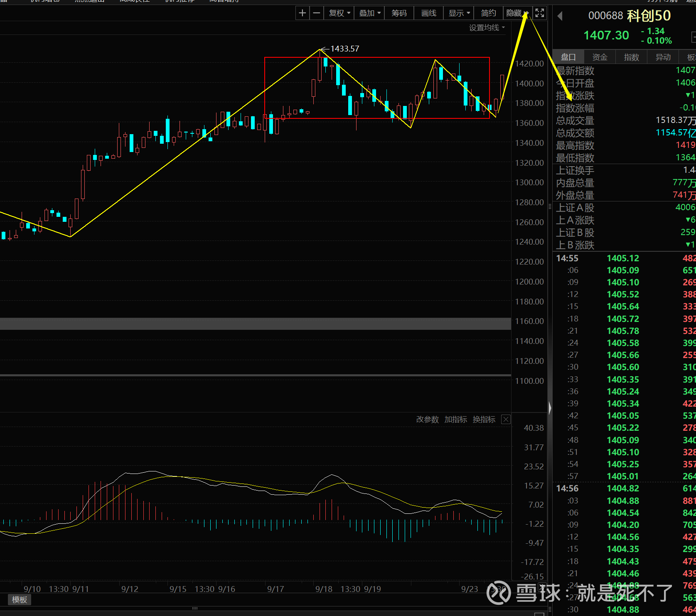Select the 最高指数 row label

click(575, 146)
